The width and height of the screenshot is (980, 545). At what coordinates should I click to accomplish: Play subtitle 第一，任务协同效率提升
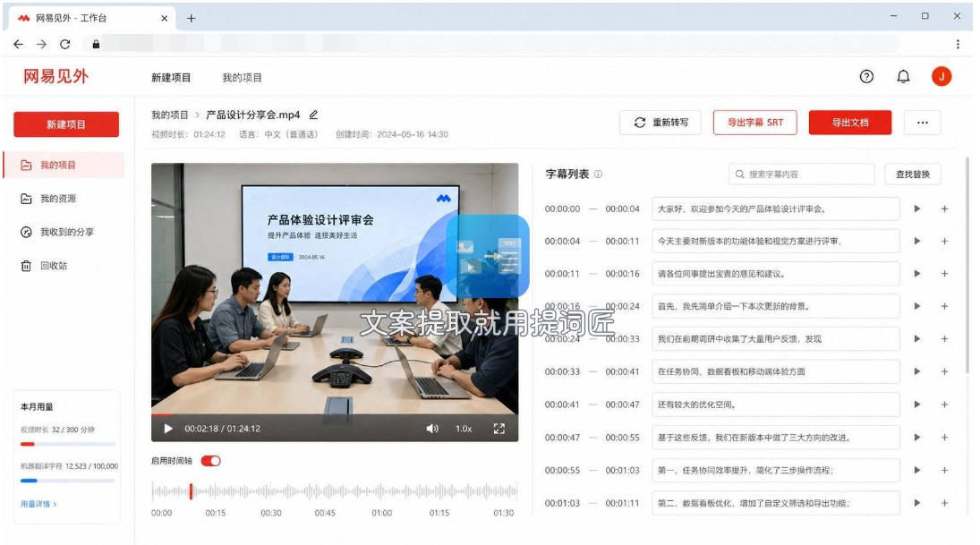[x=916, y=470]
